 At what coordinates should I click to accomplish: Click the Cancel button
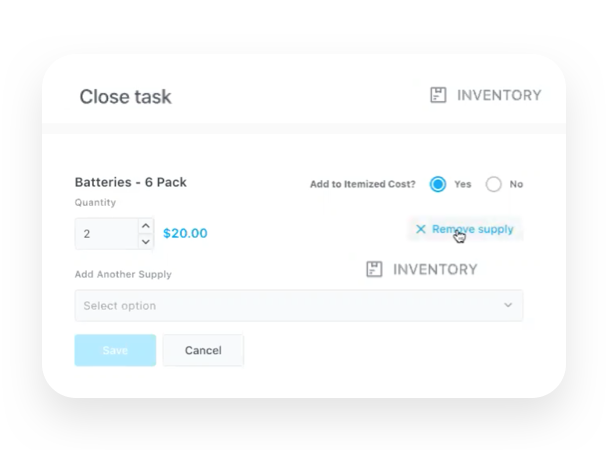click(203, 350)
